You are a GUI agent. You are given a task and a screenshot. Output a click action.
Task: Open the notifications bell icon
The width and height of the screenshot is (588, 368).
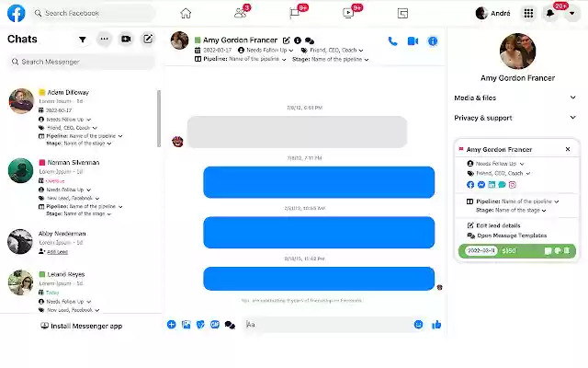(550, 14)
